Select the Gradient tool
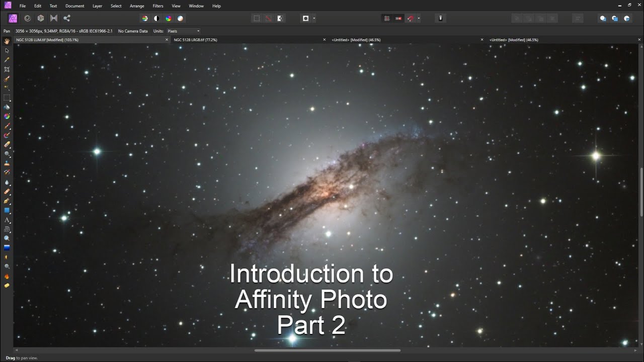The height and width of the screenshot is (362, 644). coord(7,116)
